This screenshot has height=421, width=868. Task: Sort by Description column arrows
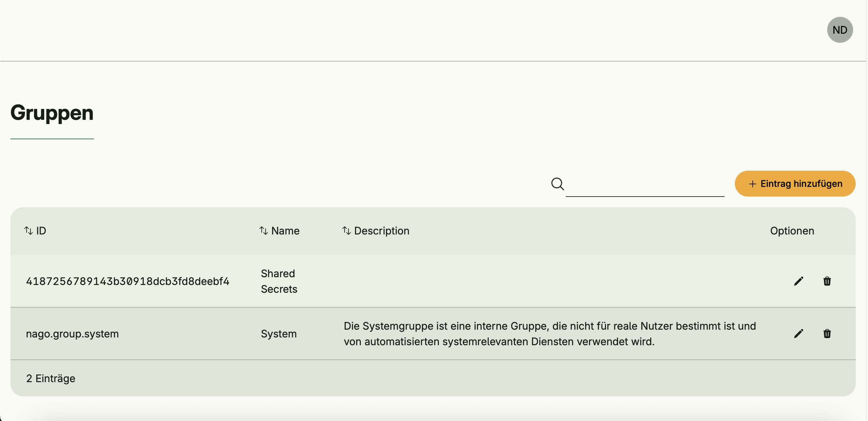coord(347,231)
